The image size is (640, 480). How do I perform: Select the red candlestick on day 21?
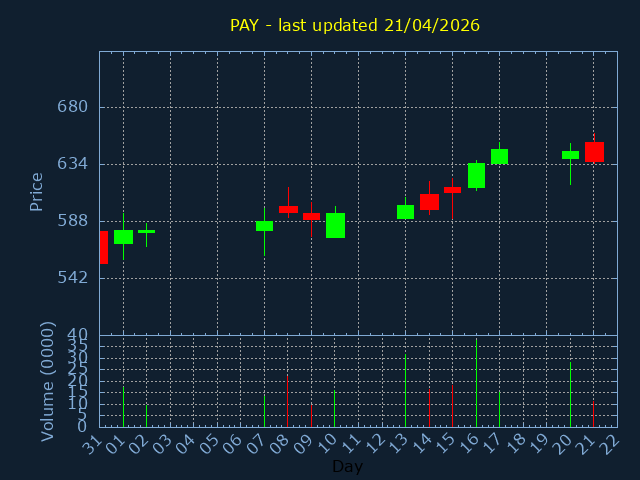pos(594,152)
